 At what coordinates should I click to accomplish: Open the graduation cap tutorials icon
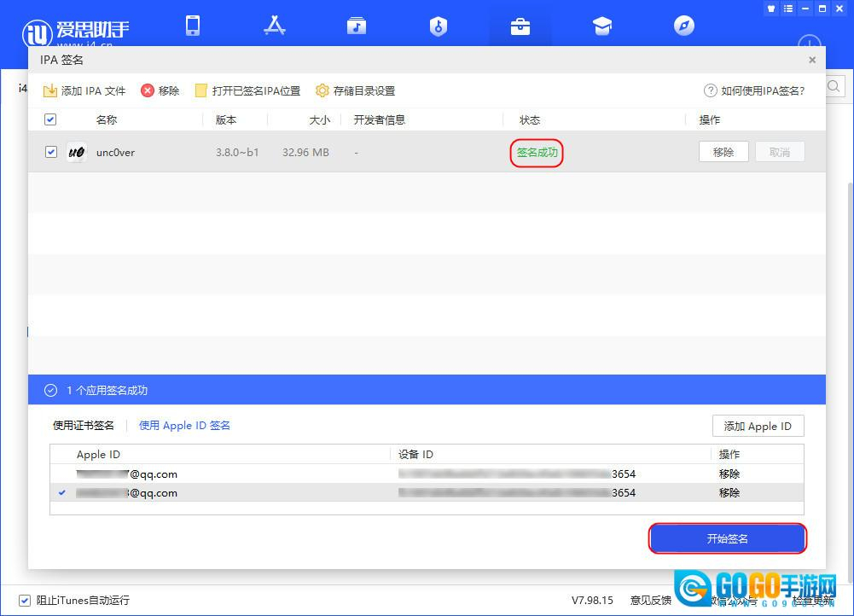tap(602, 26)
